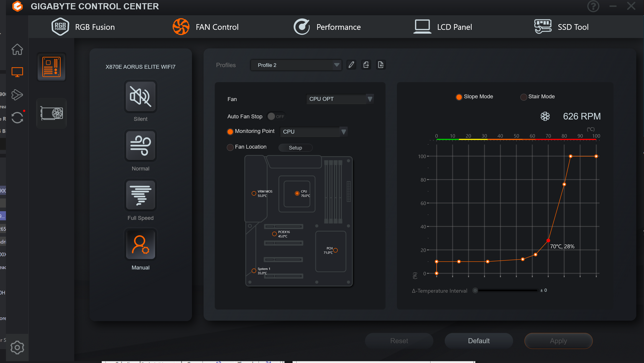Click the Reset button

[x=399, y=341]
